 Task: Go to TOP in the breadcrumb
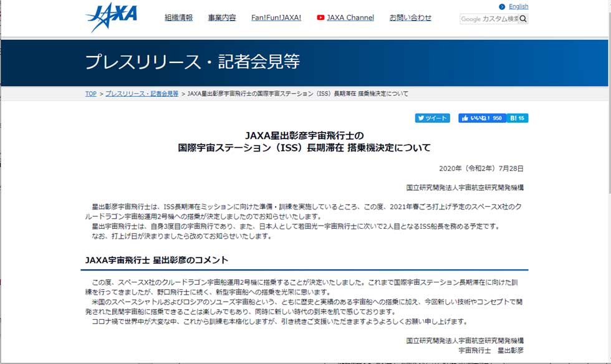click(x=91, y=93)
